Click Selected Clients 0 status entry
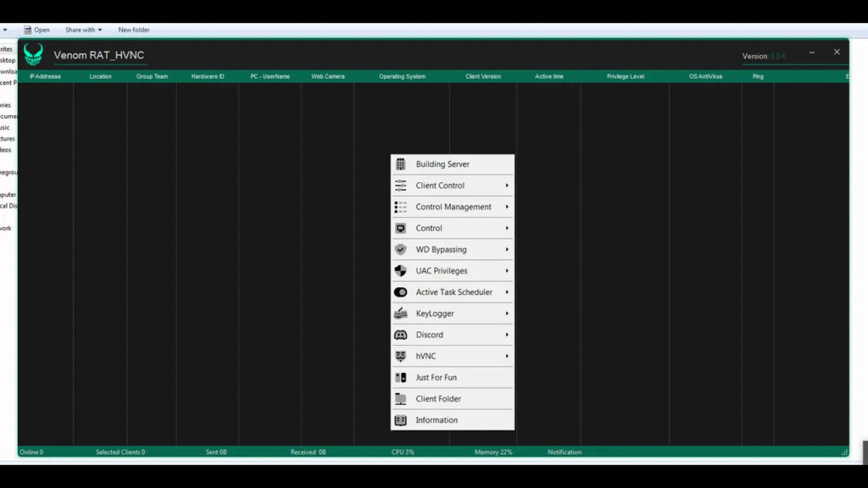 click(120, 452)
